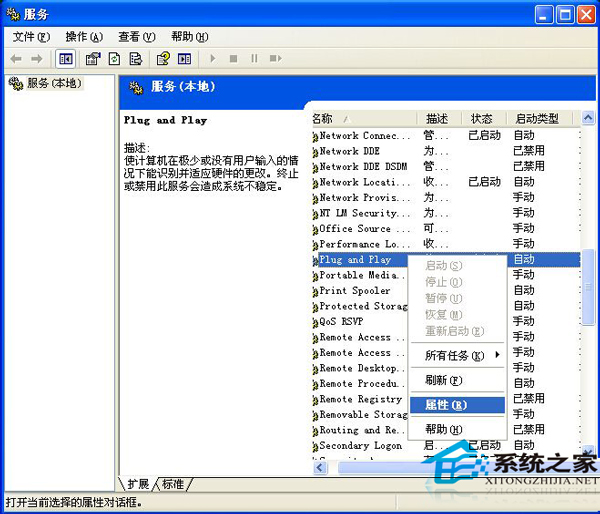Click 启动(S) in the context menu
The image size is (600, 514).
coord(457,266)
